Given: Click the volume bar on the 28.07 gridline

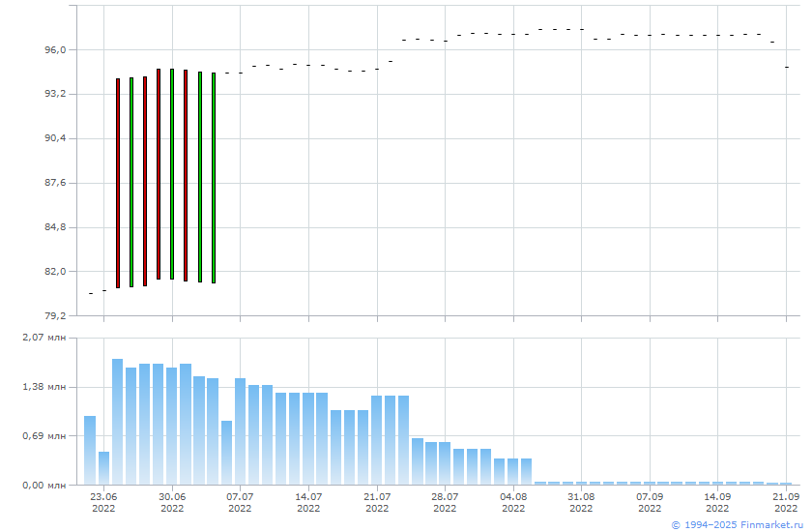Looking at the screenshot, I should [x=445, y=463].
